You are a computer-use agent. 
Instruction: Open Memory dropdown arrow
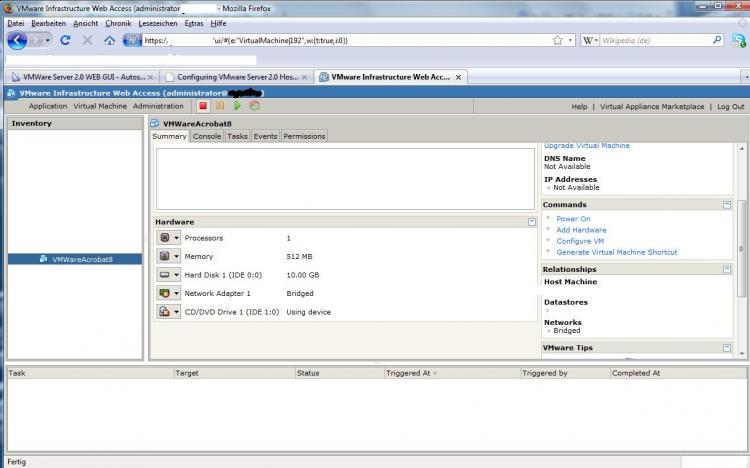coord(176,256)
